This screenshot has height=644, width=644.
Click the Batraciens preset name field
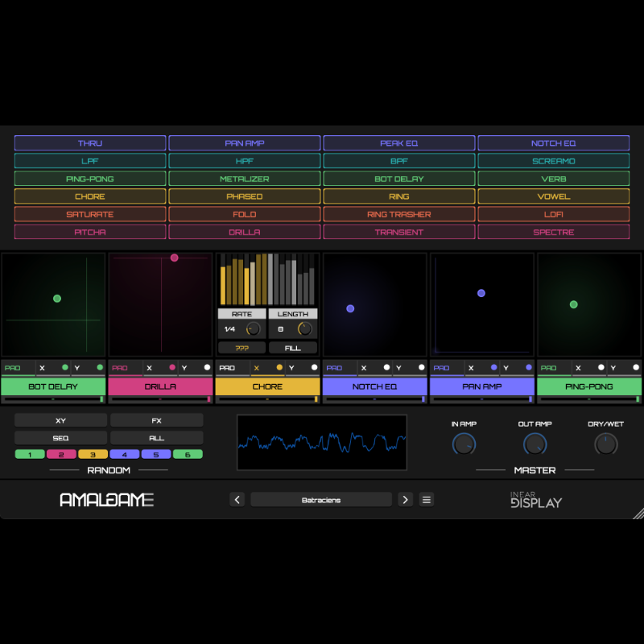(x=321, y=499)
